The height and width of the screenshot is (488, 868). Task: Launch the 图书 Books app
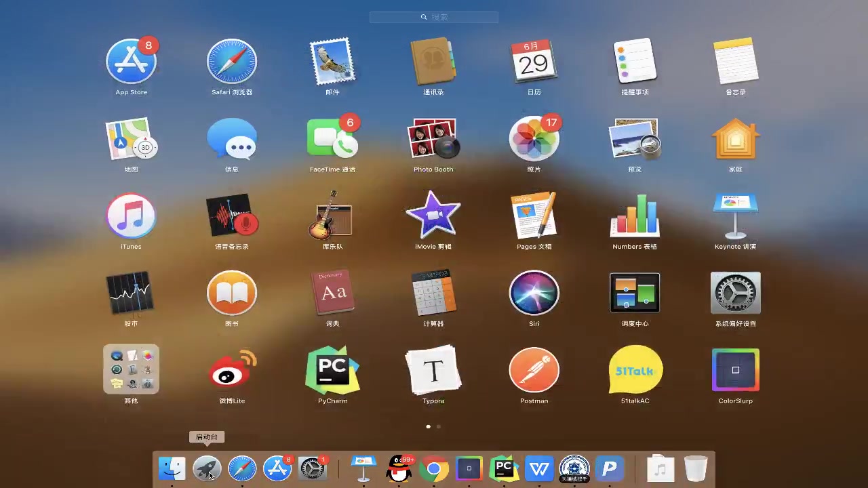(232, 293)
